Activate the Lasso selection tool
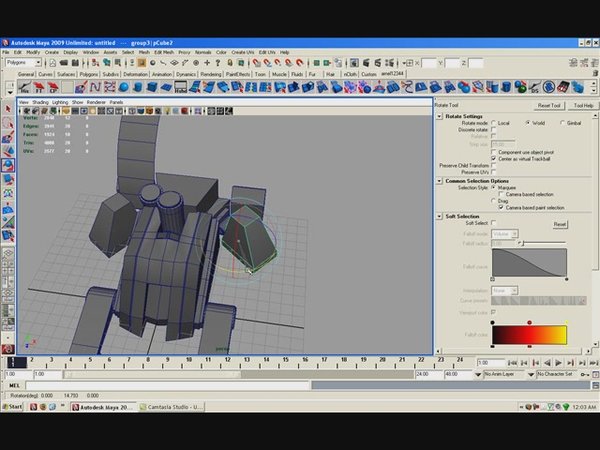 [x=8, y=122]
